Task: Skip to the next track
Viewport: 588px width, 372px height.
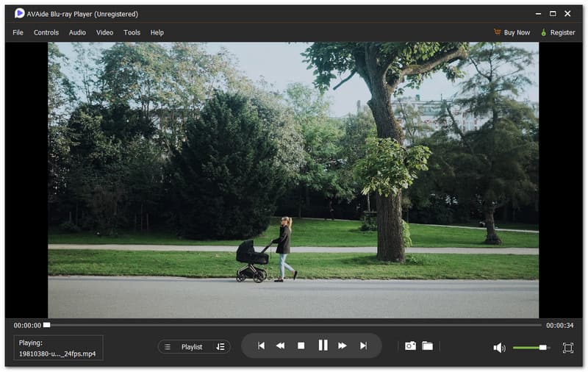Action: 362,346
